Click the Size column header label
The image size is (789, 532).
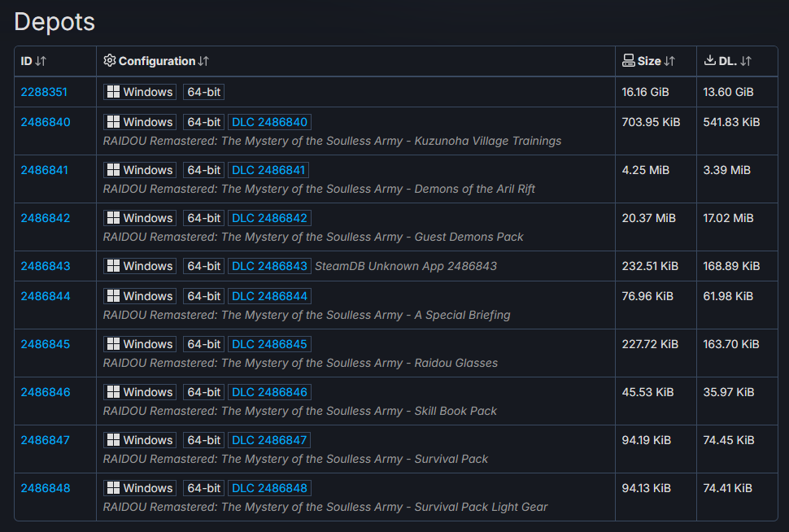[x=649, y=61]
